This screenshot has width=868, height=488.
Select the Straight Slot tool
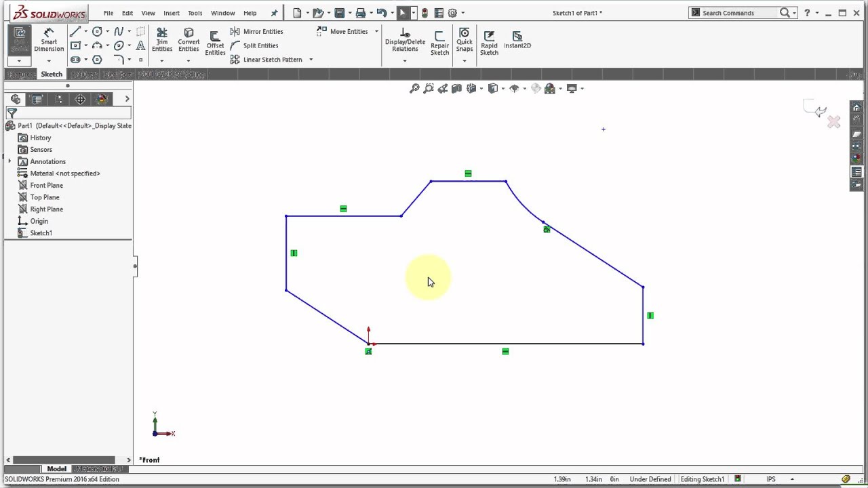tap(75, 60)
